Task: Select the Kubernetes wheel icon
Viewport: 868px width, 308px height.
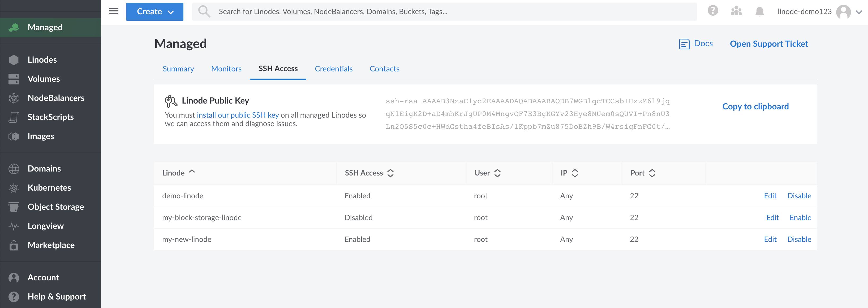Action: pyautogui.click(x=14, y=188)
